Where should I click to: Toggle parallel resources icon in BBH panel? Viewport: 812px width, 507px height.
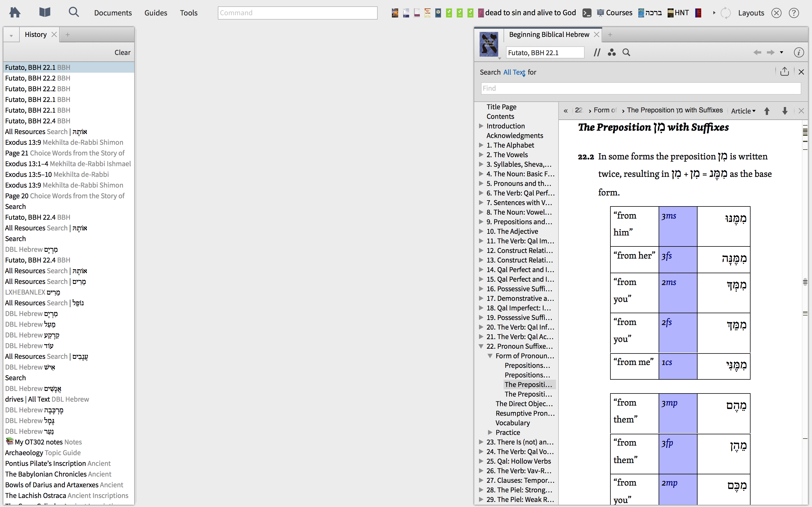tap(597, 53)
